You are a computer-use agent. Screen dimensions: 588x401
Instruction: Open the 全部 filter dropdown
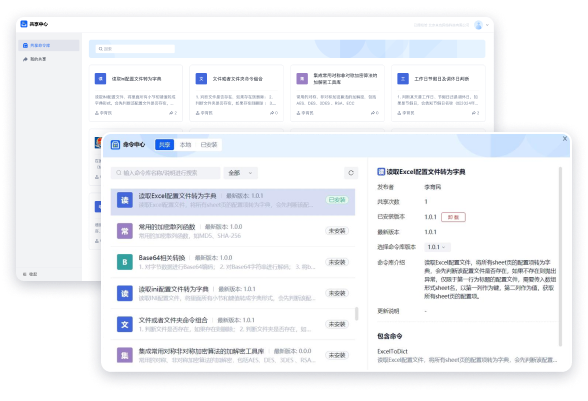tap(240, 173)
